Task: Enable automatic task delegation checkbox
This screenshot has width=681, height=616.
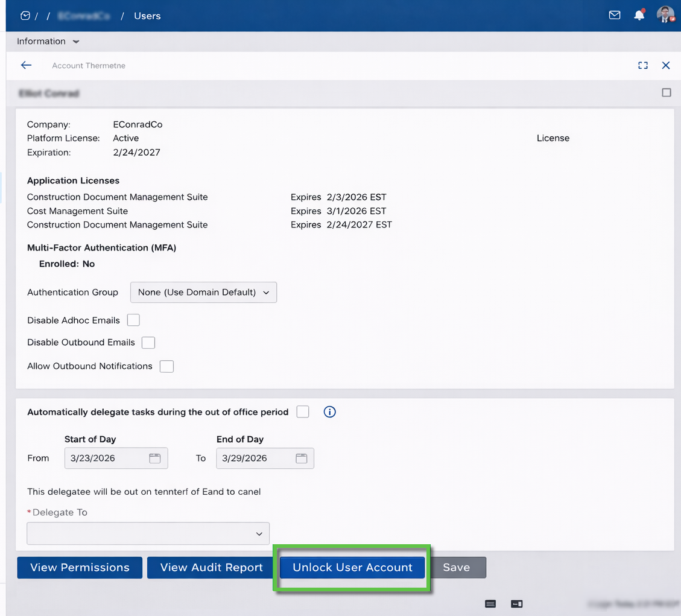Action: tap(303, 412)
